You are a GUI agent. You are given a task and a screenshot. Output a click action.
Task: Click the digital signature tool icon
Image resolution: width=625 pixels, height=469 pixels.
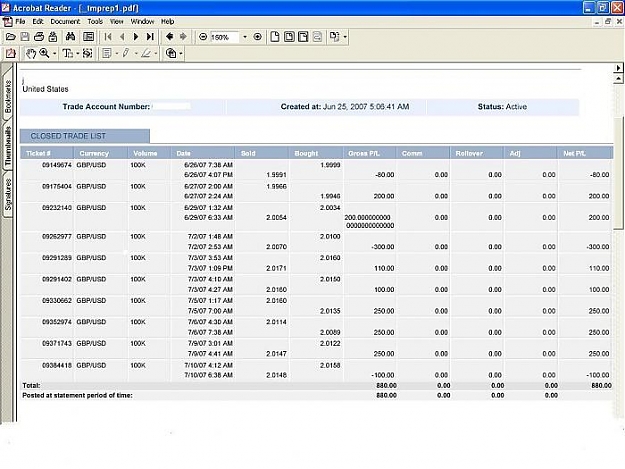pos(171,53)
